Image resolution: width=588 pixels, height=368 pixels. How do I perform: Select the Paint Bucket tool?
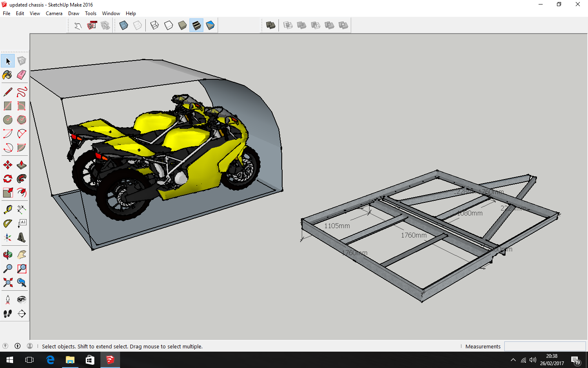click(x=7, y=75)
